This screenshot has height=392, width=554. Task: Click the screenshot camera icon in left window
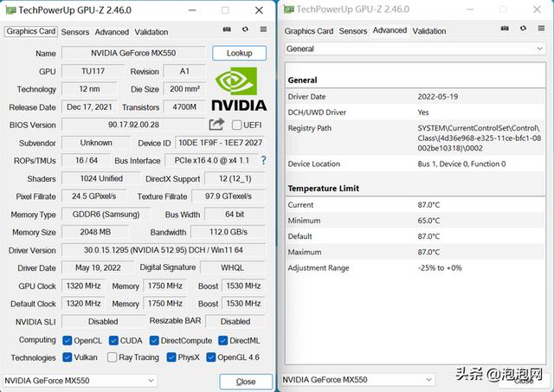pos(227,32)
